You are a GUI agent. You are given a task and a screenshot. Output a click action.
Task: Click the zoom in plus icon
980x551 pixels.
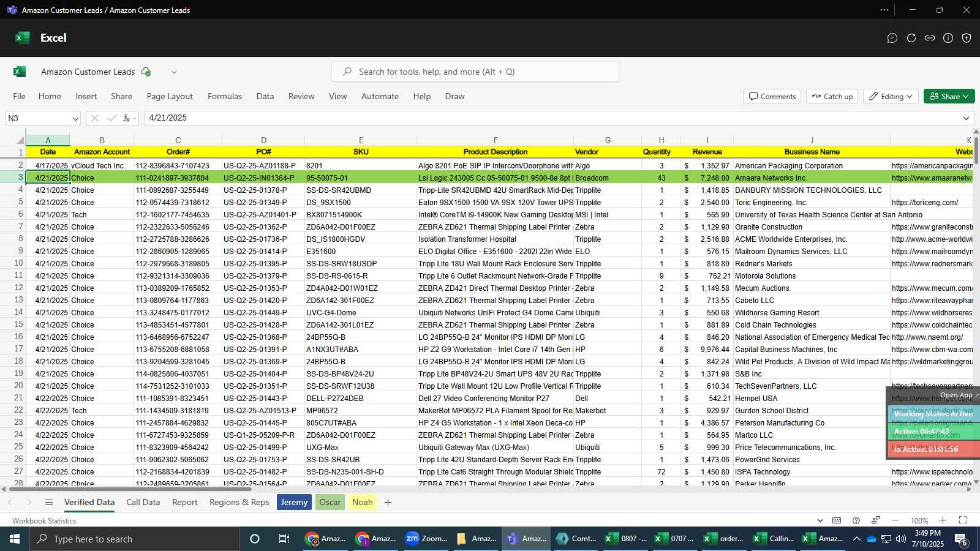coord(943,520)
